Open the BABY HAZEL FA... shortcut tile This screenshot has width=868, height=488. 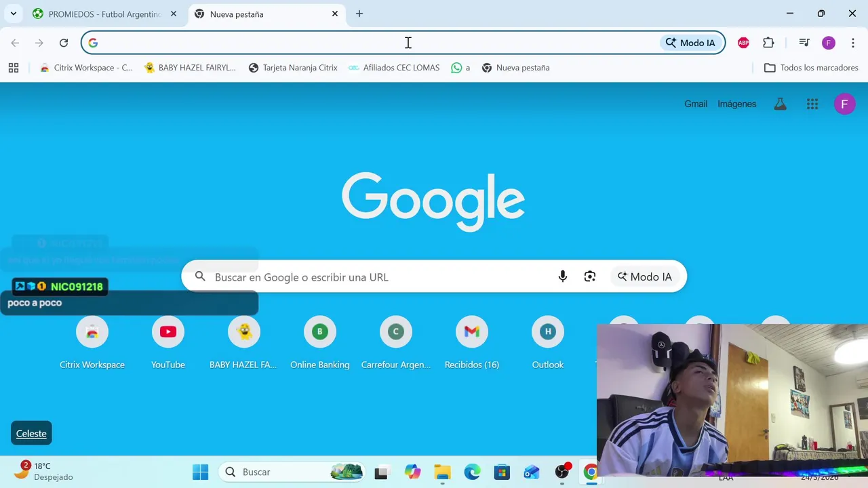tap(244, 343)
